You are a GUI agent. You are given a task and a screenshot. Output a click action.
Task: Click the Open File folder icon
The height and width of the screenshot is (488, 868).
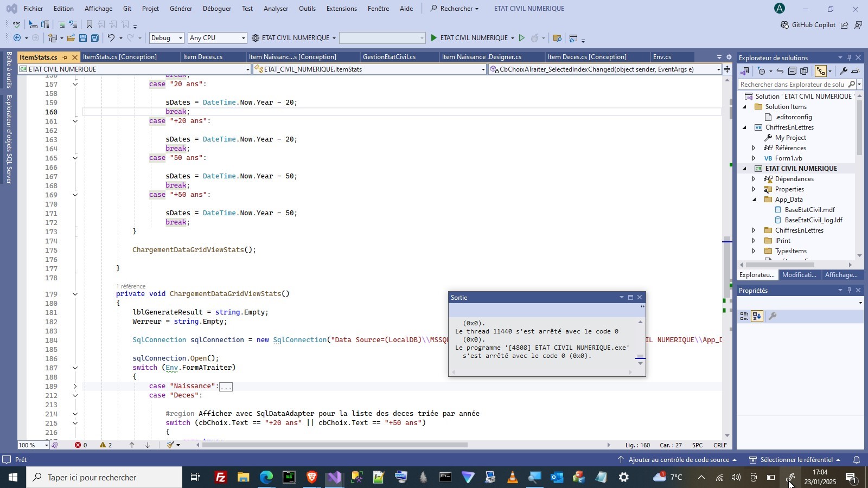tap(71, 38)
